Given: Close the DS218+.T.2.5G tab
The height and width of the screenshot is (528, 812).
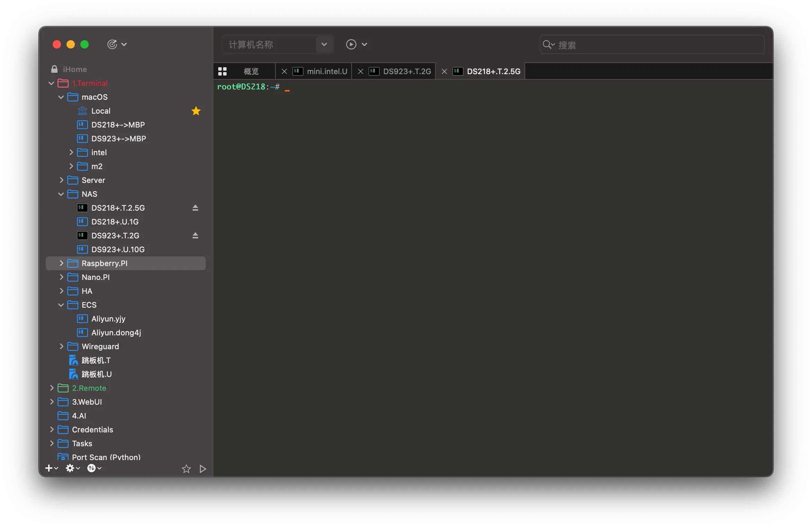Looking at the screenshot, I should pyautogui.click(x=444, y=71).
